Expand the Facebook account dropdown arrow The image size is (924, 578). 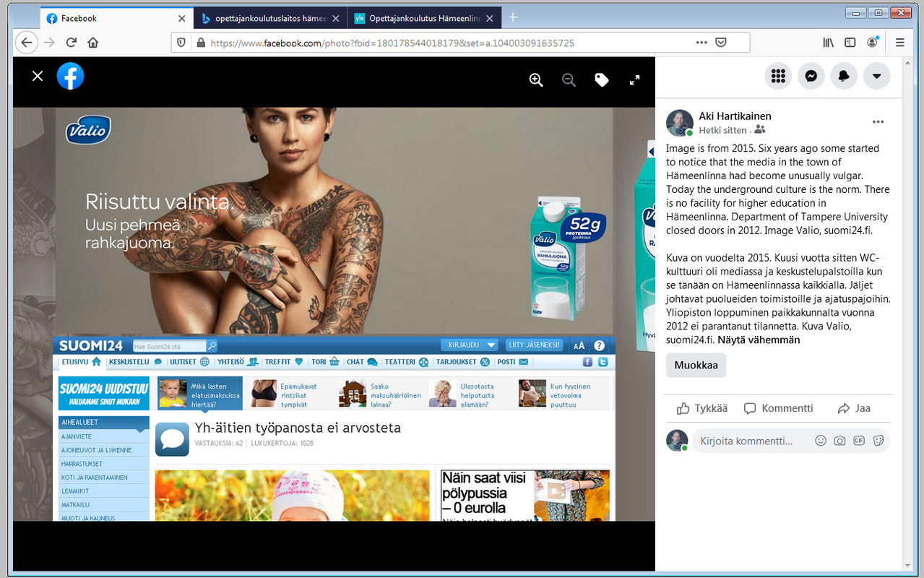tap(877, 76)
